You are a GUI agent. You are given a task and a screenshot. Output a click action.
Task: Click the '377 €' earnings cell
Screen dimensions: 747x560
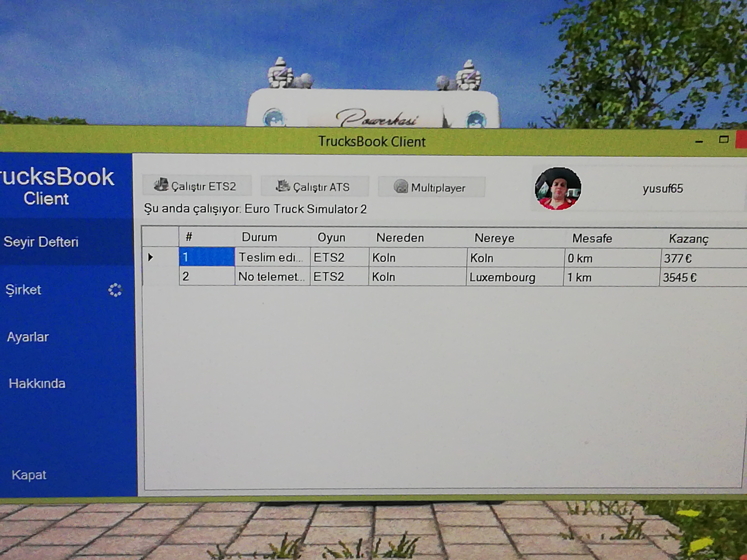(704, 259)
